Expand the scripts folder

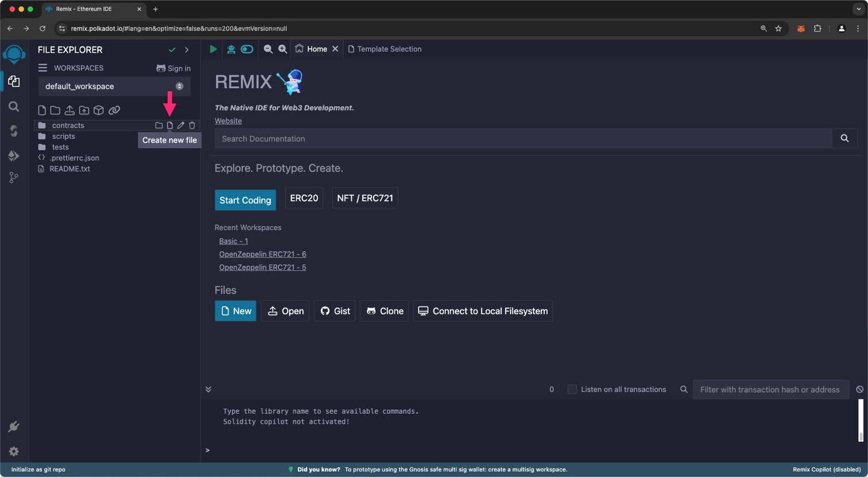(x=63, y=136)
